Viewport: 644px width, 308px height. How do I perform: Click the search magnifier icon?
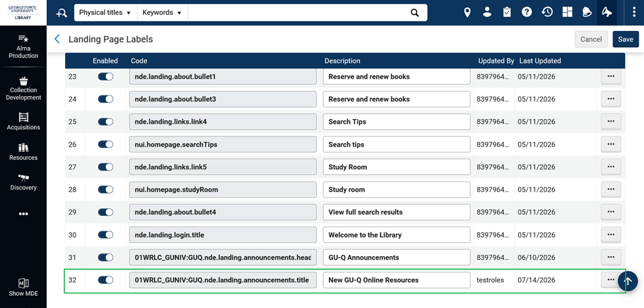415,13
